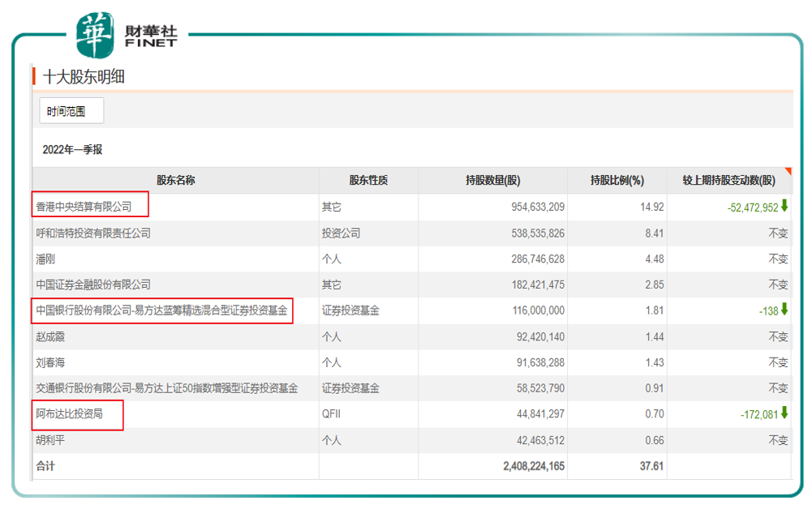Select shareholder 呼和浩特投资有限责任公司
812x505 pixels.
click(93, 233)
